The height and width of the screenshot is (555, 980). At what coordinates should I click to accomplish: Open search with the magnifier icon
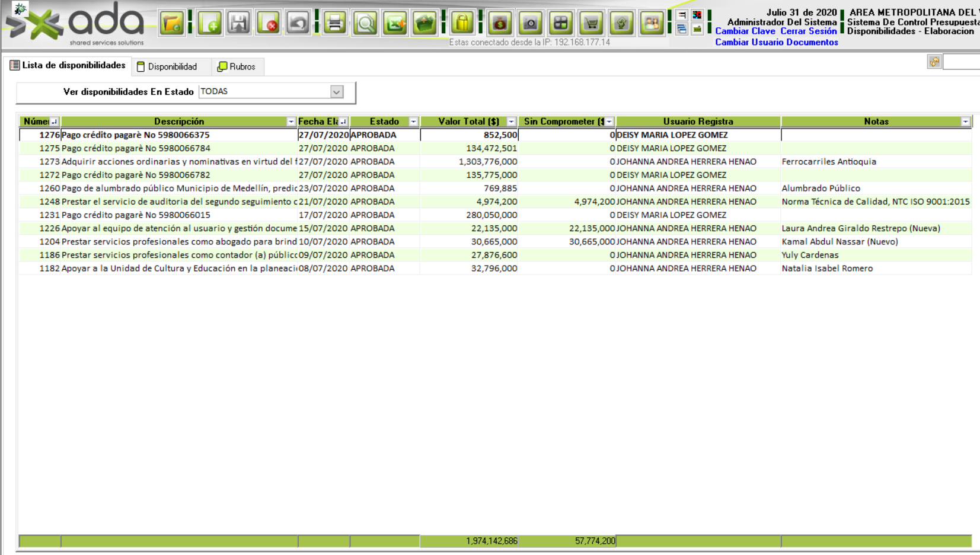[x=365, y=24]
